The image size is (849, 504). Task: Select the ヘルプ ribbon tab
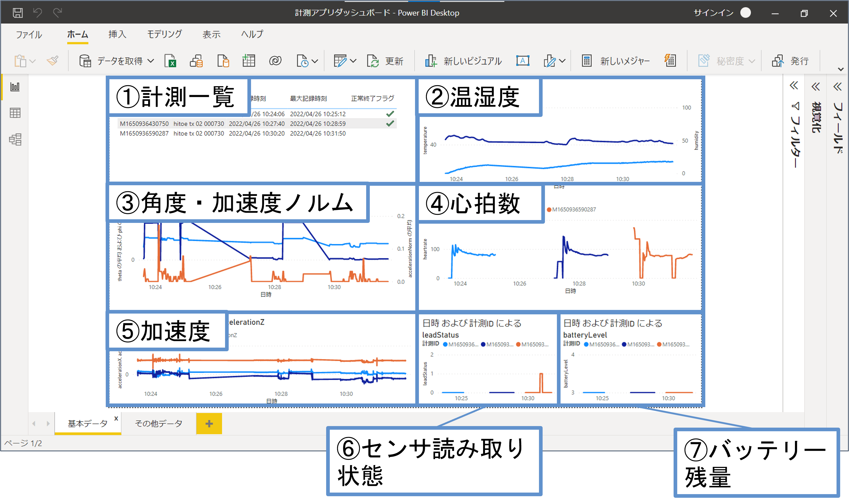pyautogui.click(x=252, y=35)
